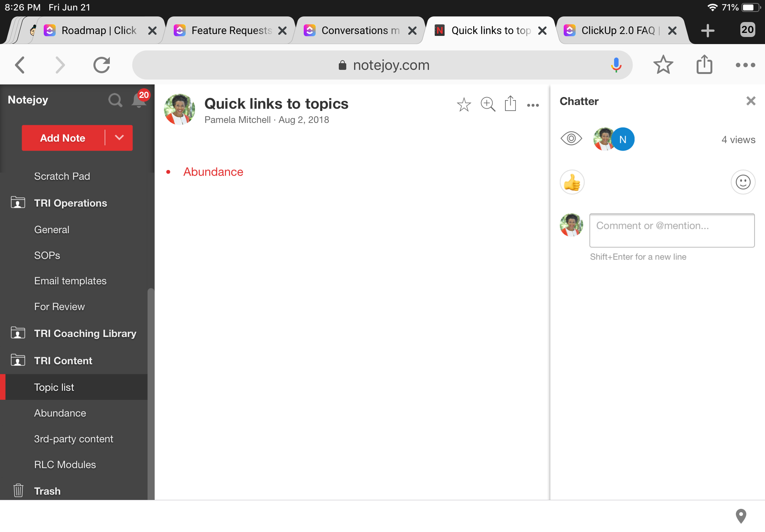Open the TRI Content library
Image resolution: width=765 pixels, height=532 pixels.
(63, 361)
